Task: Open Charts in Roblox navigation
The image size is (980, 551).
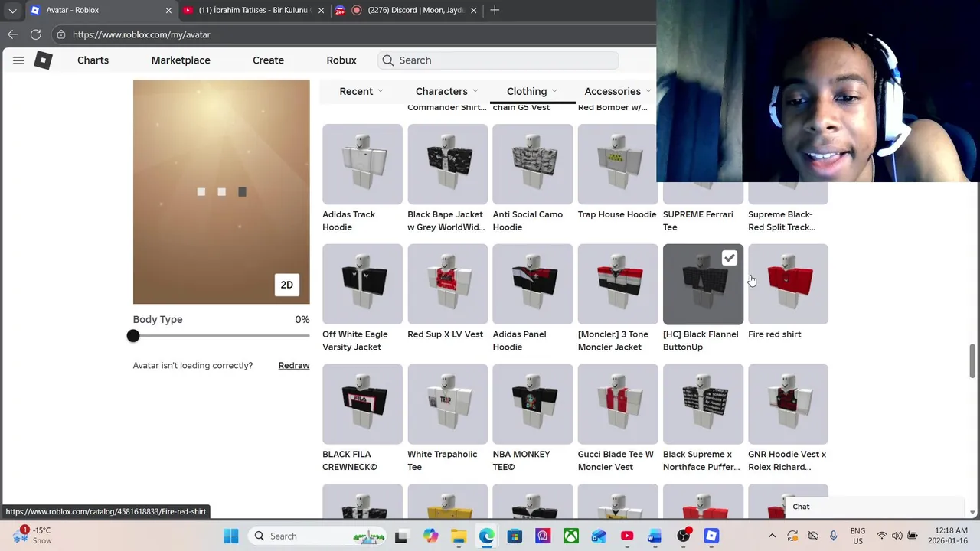Action: click(93, 60)
